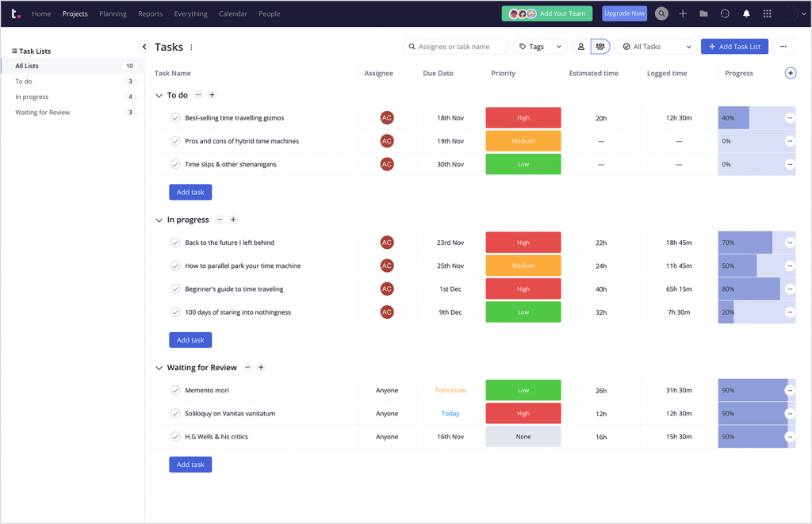
Task: Open the chat messages icon in top bar
Action: point(723,13)
